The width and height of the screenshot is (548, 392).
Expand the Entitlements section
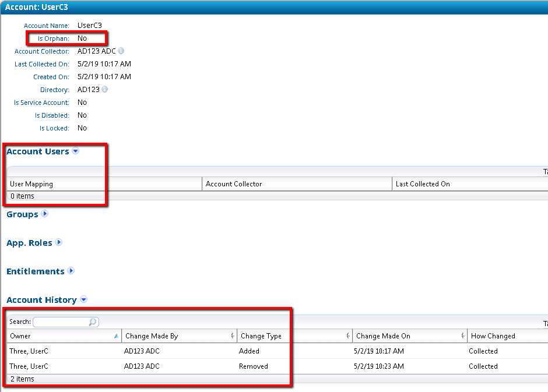(71, 271)
